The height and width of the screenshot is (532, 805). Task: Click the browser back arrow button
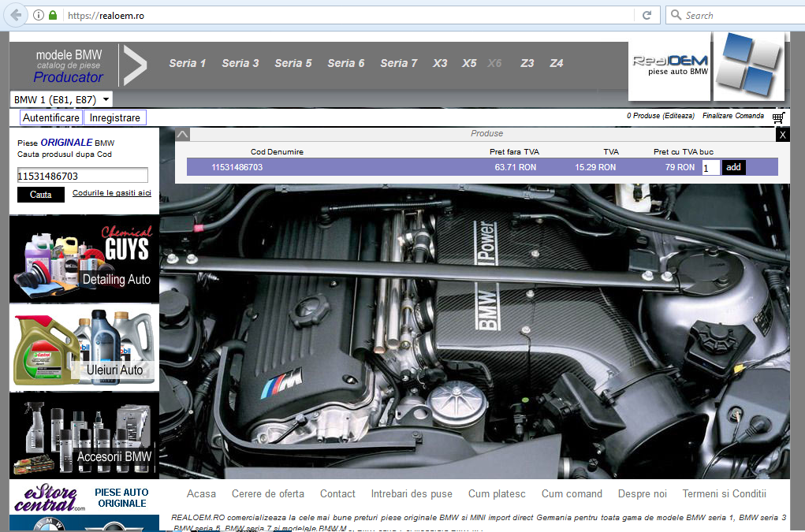16,15
